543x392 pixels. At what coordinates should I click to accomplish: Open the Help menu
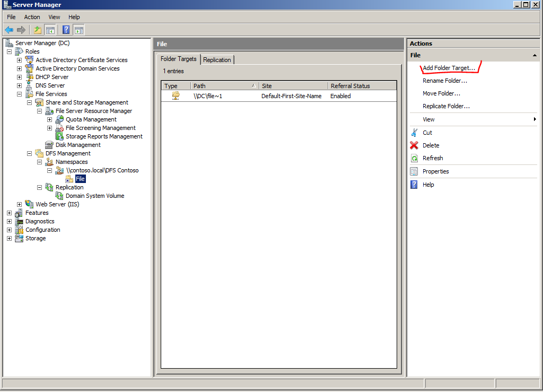(74, 17)
